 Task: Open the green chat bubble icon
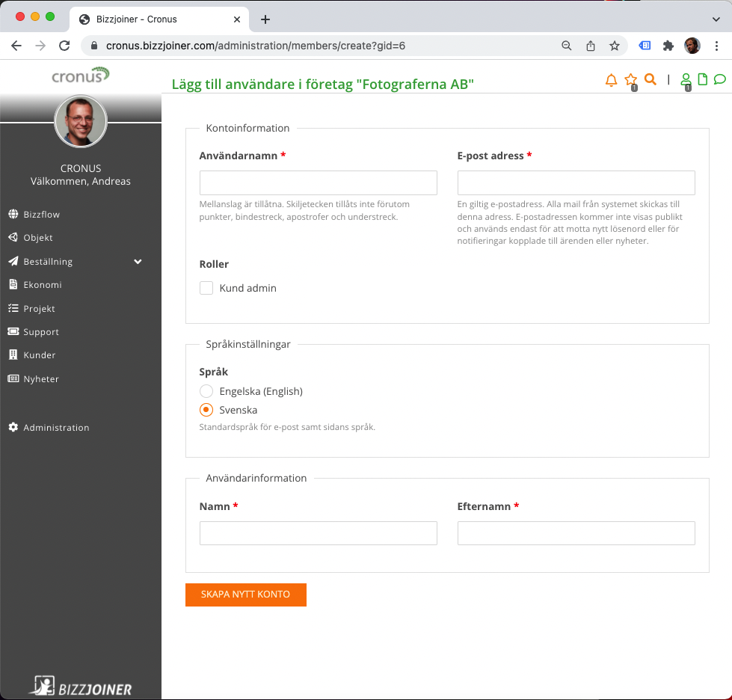[719, 79]
